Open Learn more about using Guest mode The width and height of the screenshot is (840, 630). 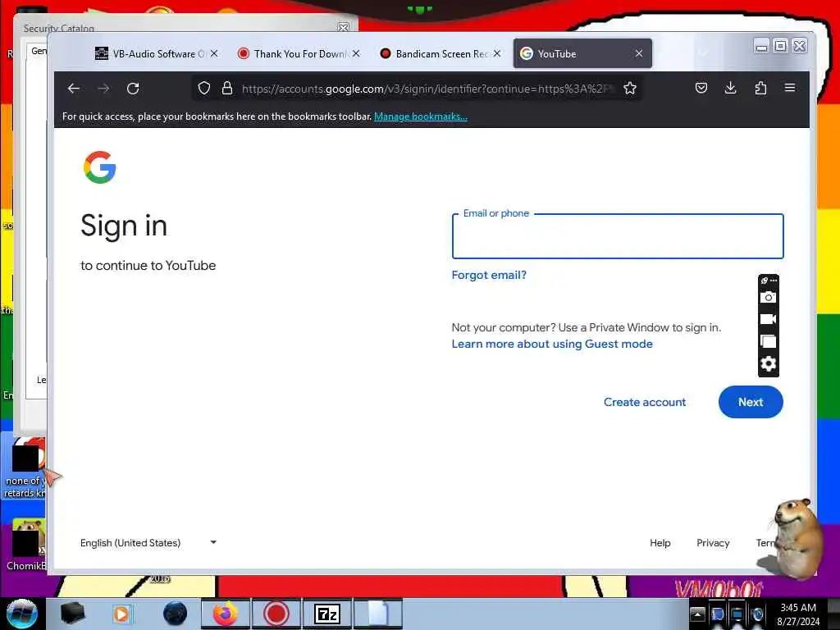552,344
